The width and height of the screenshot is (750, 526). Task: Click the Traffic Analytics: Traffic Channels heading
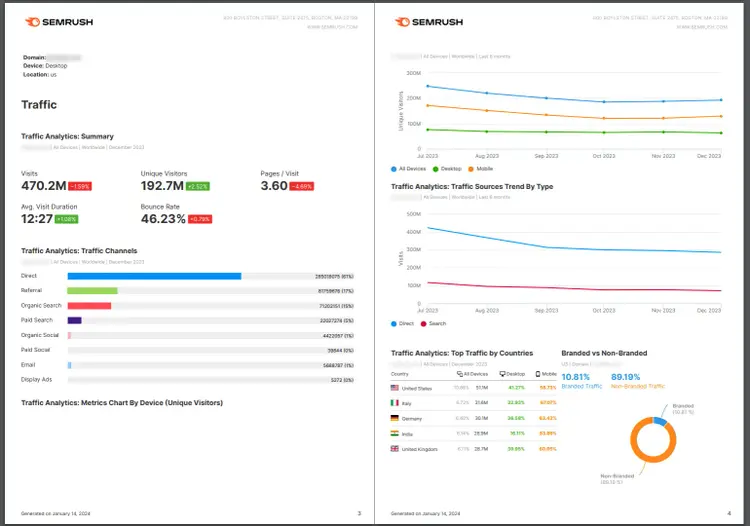[x=79, y=251]
